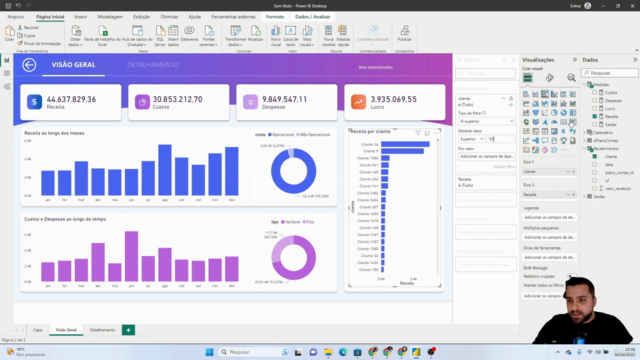Open the Inserir ribbon tab

click(x=81, y=17)
